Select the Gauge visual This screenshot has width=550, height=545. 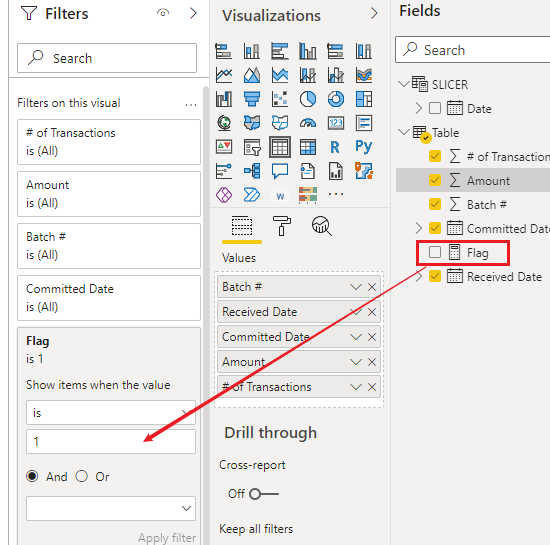pos(308,123)
